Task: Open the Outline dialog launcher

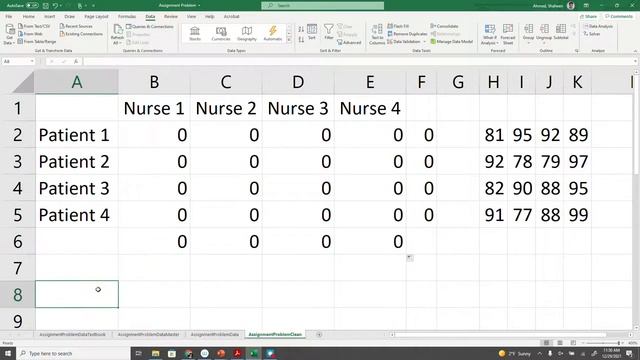Action: [577, 51]
